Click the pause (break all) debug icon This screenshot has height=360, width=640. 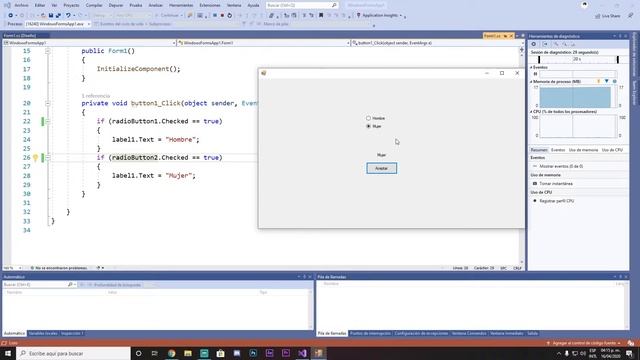(x=215, y=16)
